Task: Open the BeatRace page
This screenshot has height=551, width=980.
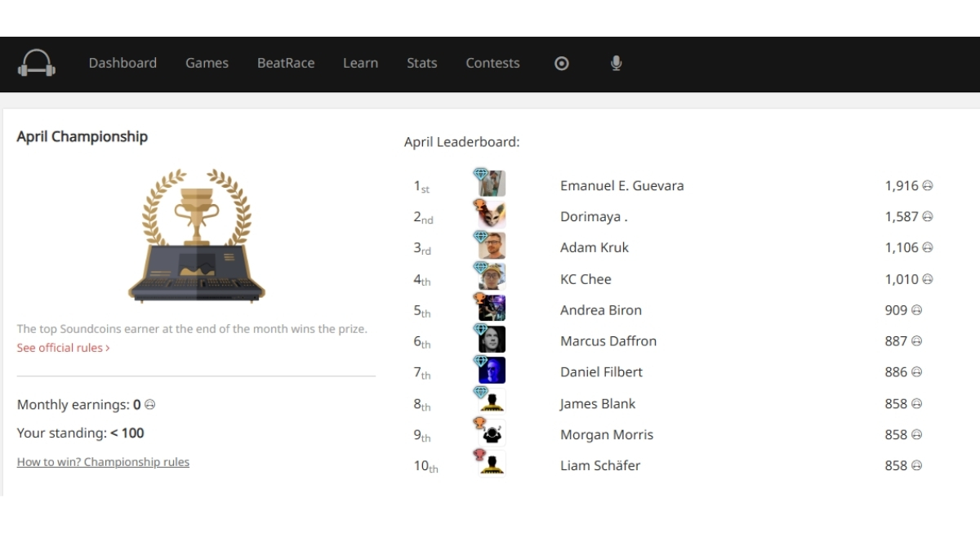Action: pos(286,63)
